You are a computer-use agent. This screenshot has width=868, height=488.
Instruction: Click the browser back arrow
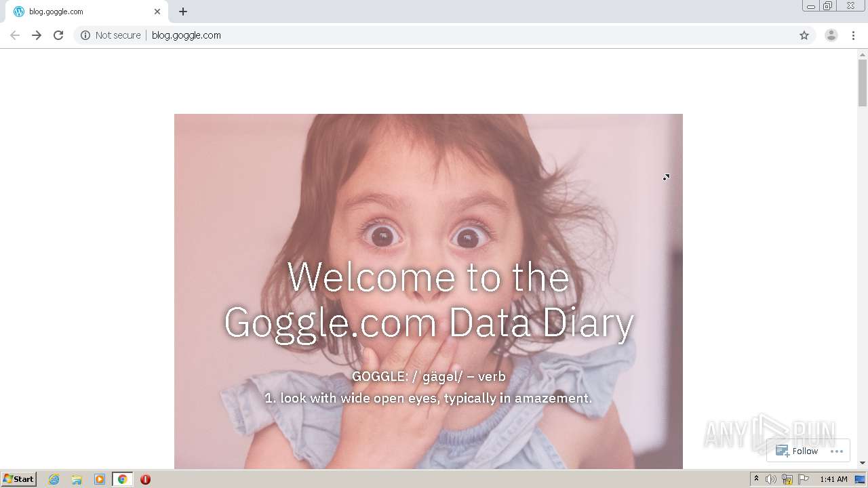(x=15, y=35)
